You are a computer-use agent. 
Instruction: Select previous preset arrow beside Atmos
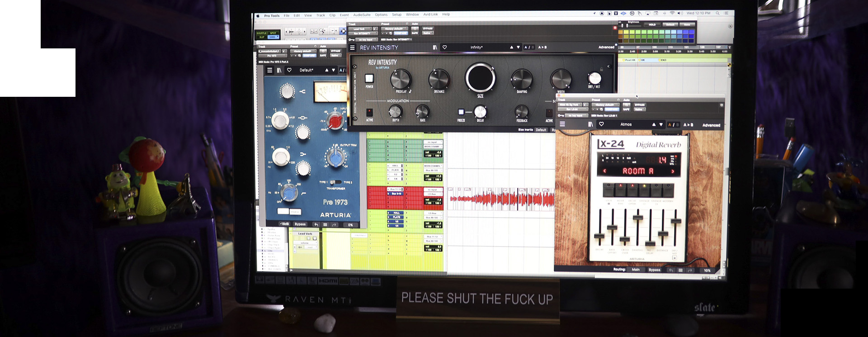654,124
